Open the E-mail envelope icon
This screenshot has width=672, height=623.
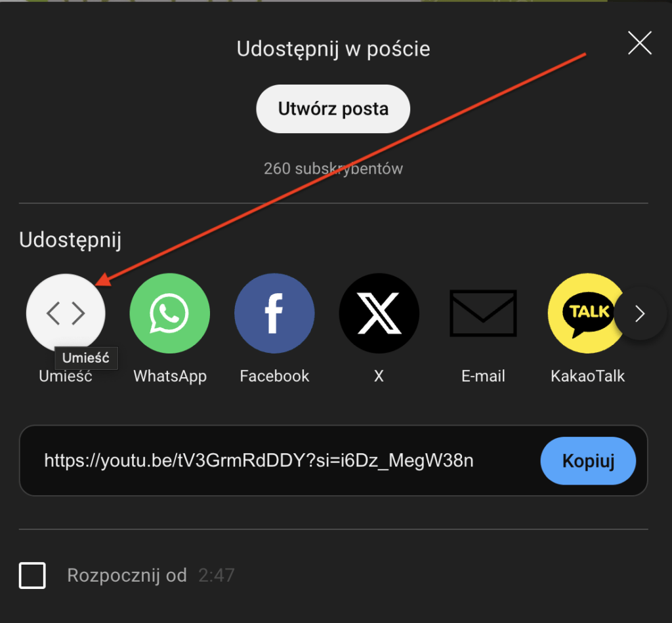483,313
